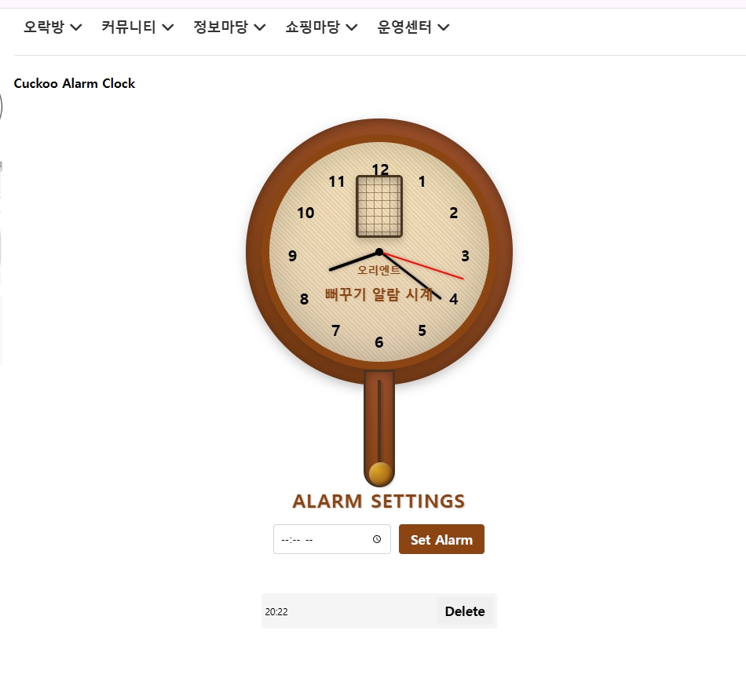Click the Cuckoo Alarm Clock heading
Screen dimensions: 746x700
click(x=75, y=83)
